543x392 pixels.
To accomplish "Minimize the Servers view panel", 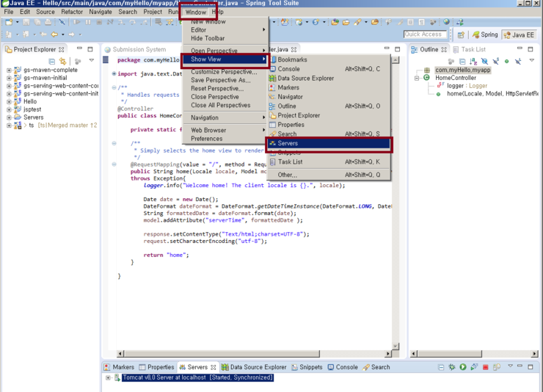I will point(520,366).
